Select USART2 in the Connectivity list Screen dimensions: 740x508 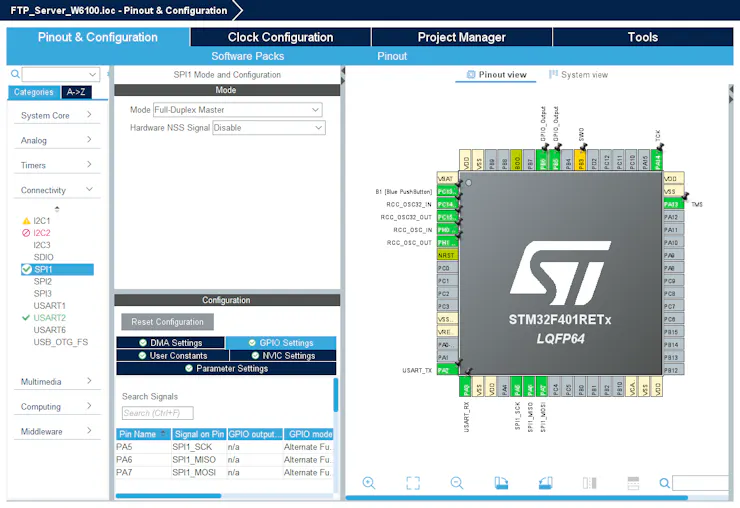(50, 318)
